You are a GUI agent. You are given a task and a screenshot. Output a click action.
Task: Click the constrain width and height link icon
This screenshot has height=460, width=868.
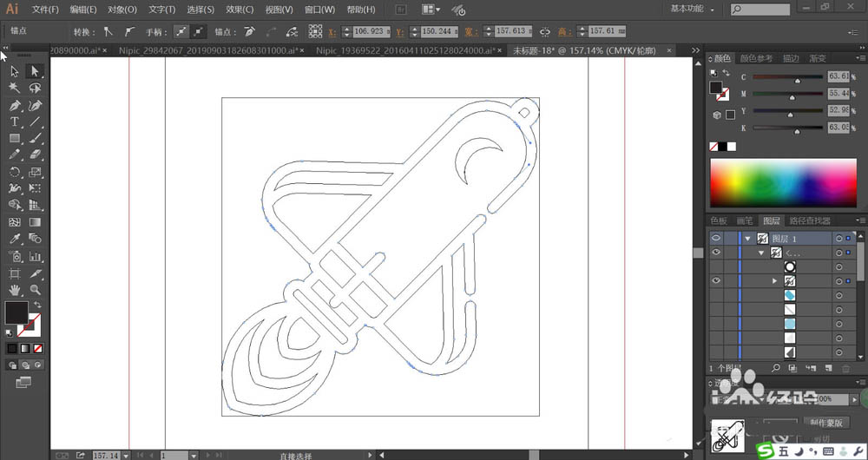coord(545,32)
